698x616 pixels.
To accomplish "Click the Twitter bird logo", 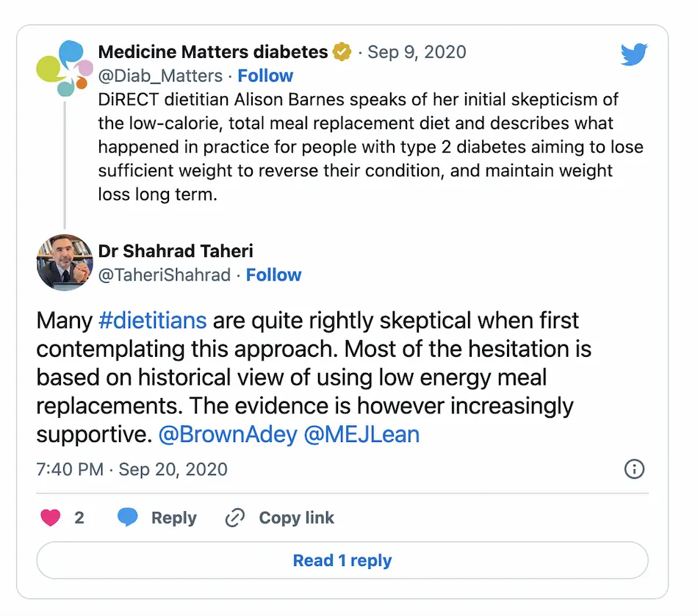I will pos(634,54).
